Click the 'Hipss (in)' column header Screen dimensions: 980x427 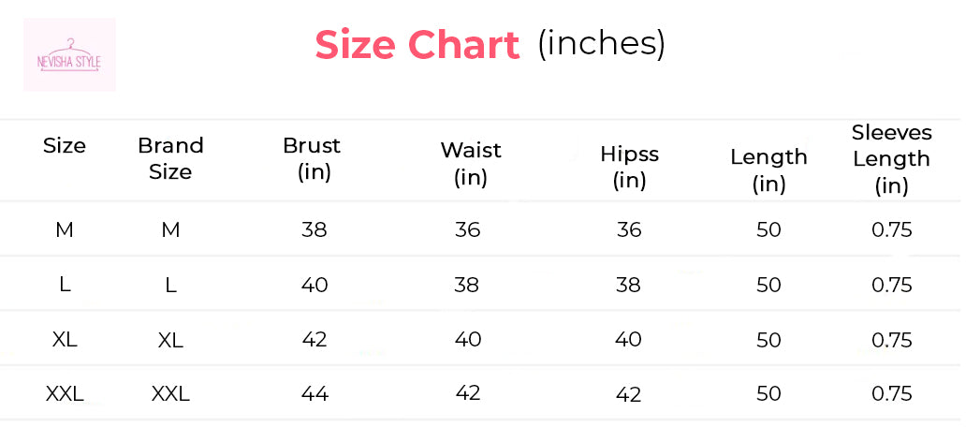pyautogui.click(x=629, y=167)
